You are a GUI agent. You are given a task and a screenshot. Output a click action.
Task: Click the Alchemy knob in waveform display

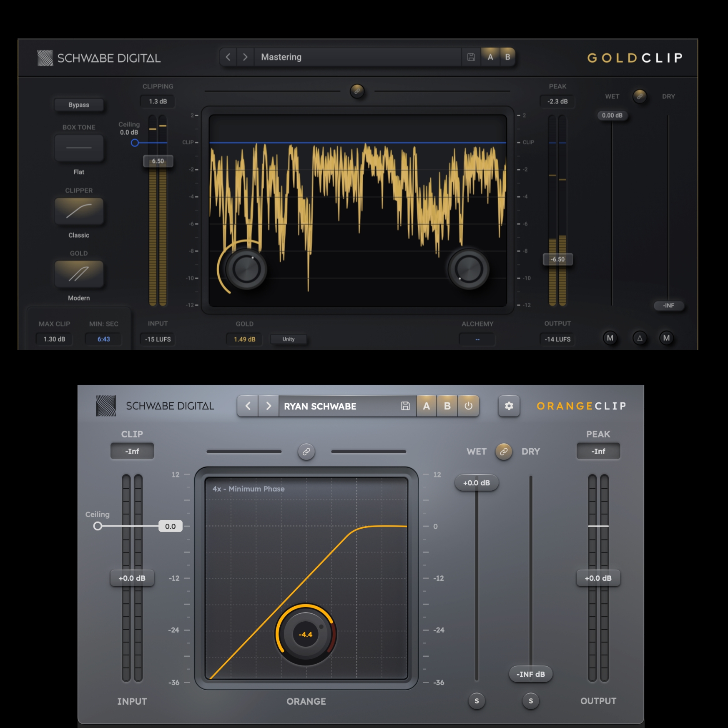(469, 269)
